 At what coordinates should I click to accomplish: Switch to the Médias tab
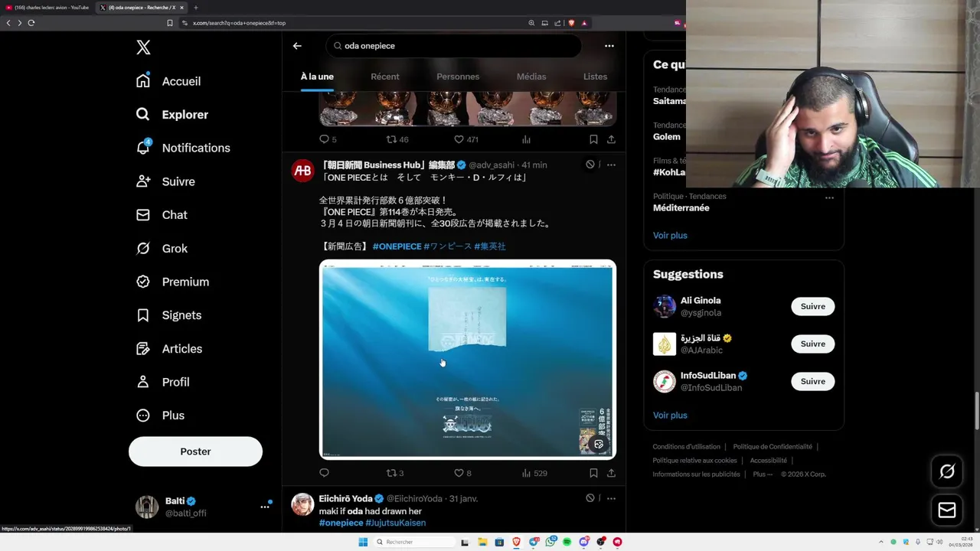(531, 77)
